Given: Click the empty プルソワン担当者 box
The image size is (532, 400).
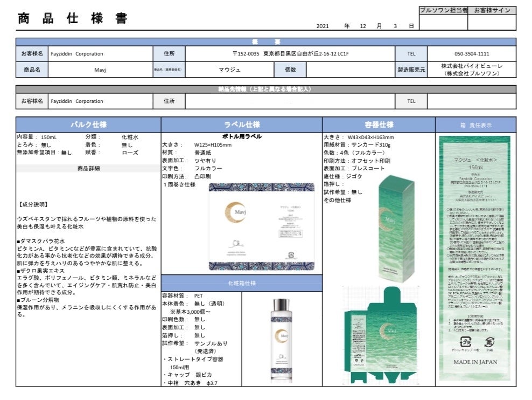Looking at the screenshot, I should (x=443, y=22).
